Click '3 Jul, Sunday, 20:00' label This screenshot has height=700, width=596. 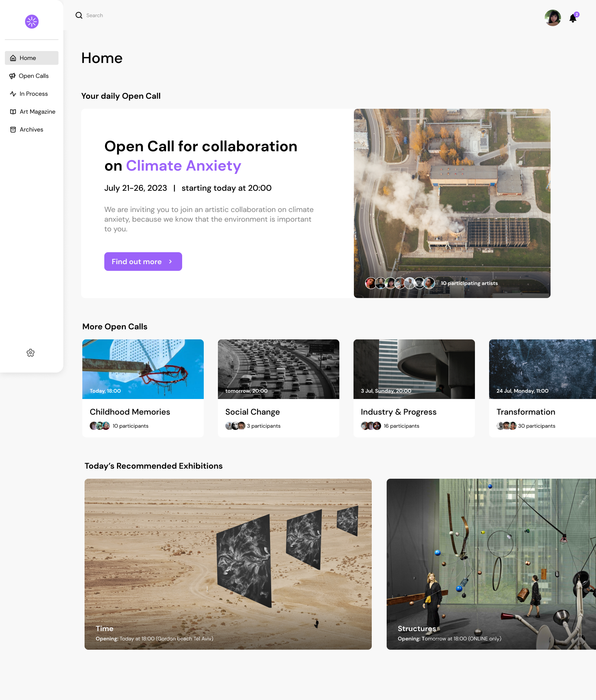click(386, 391)
